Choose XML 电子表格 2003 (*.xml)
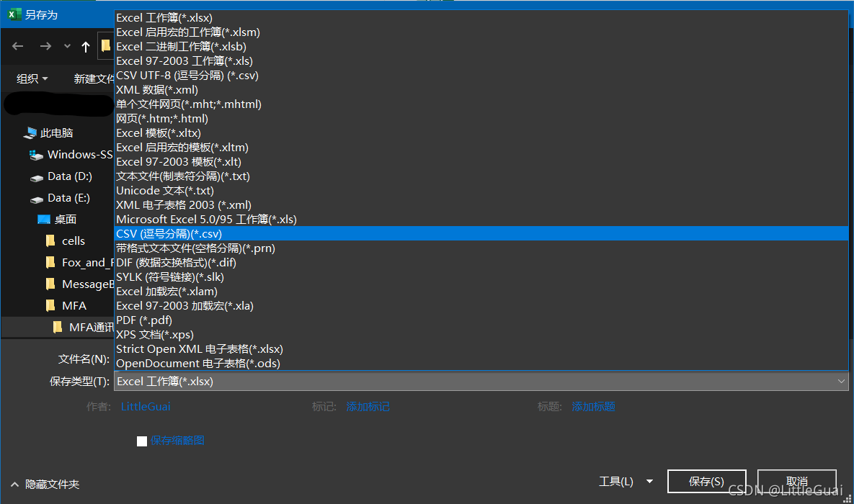The height and width of the screenshot is (504, 854). (481, 205)
